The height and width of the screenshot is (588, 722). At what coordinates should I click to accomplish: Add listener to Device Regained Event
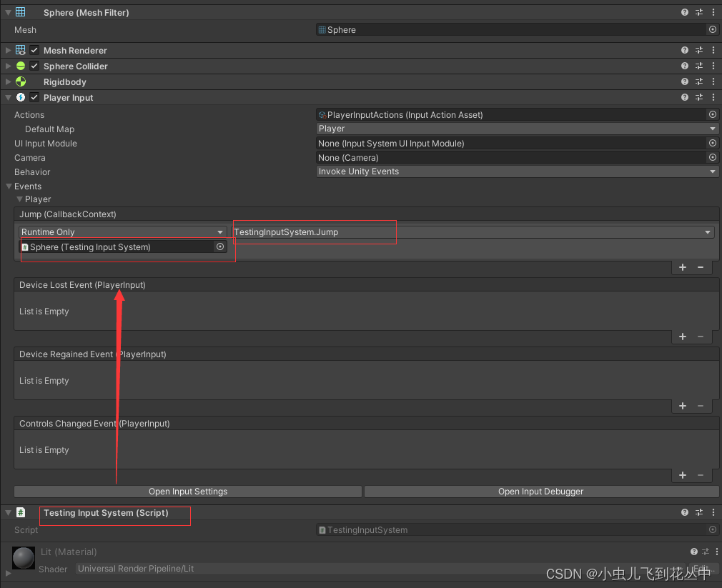683,406
